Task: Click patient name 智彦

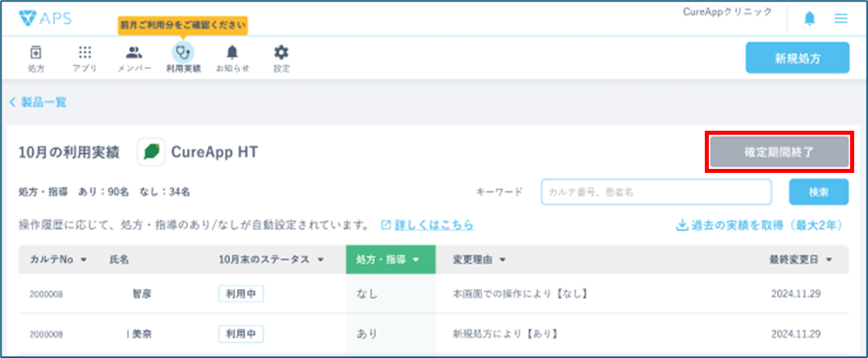Action: coord(142,295)
